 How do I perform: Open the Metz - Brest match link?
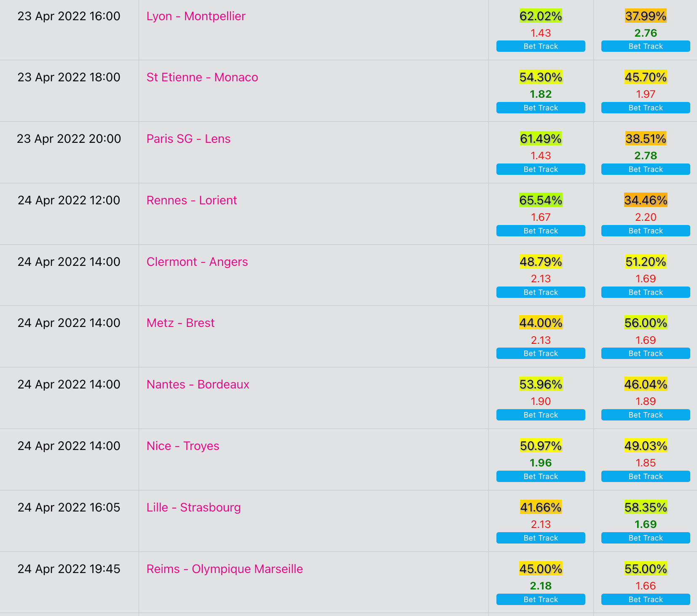tap(180, 323)
